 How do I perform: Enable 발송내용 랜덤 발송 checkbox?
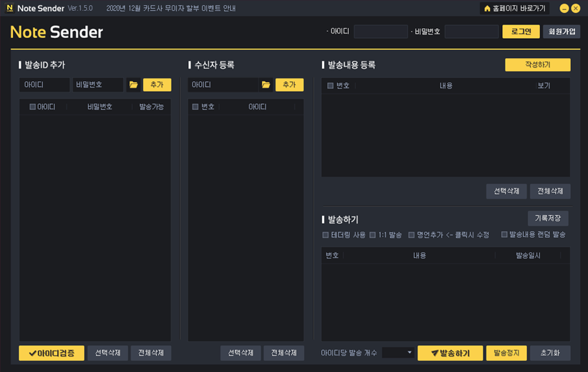click(x=505, y=235)
